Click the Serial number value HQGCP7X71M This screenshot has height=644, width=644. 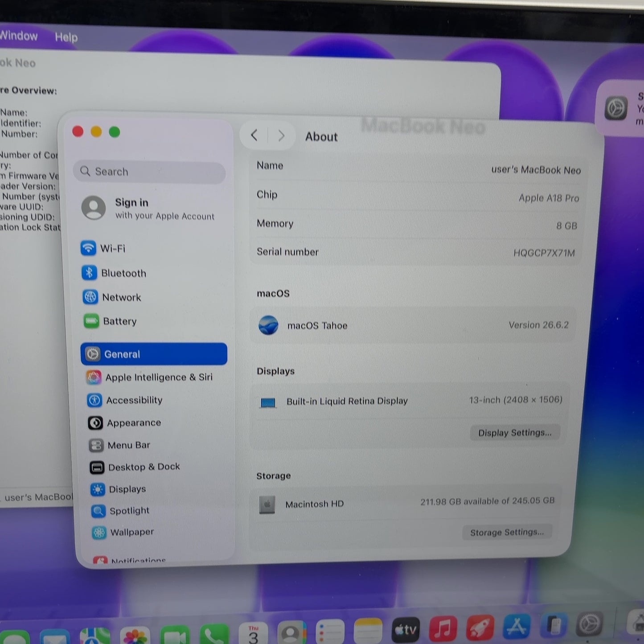pos(544,253)
